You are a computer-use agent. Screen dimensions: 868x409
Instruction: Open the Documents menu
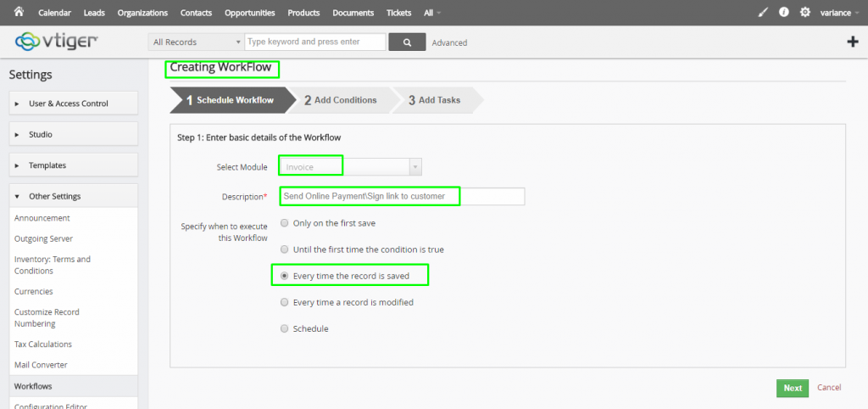[x=353, y=13]
